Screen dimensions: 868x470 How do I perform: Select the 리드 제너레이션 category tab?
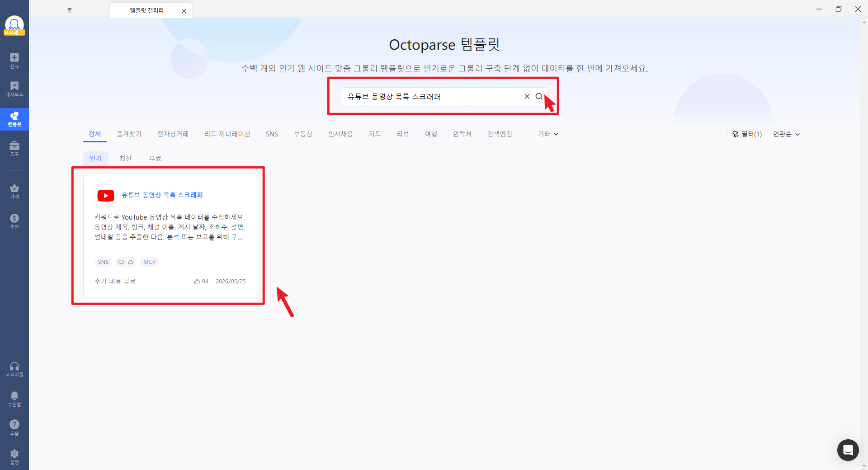click(227, 134)
